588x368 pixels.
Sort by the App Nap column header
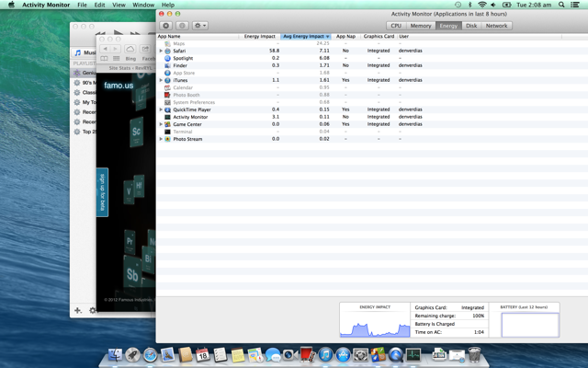[x=345, y=37]
